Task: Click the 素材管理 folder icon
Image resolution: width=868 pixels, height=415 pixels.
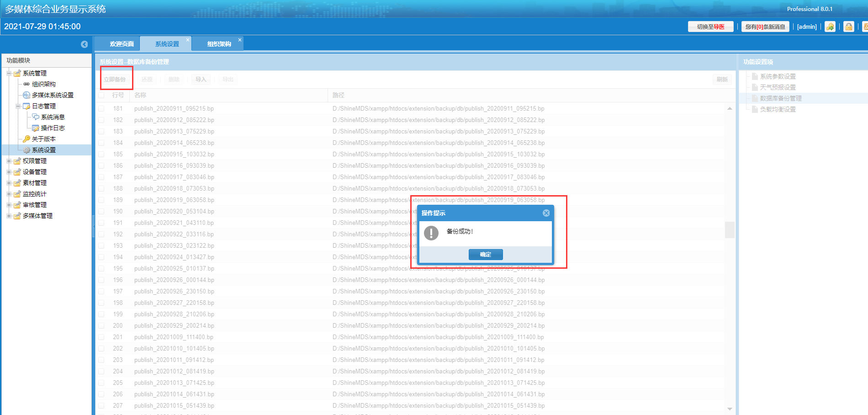Action: click(17, 183)
